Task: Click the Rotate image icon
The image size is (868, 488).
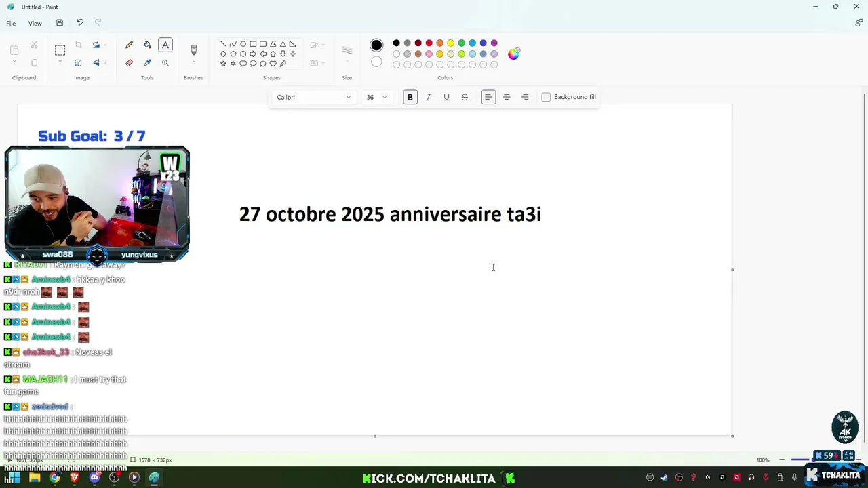Action: 96,45
